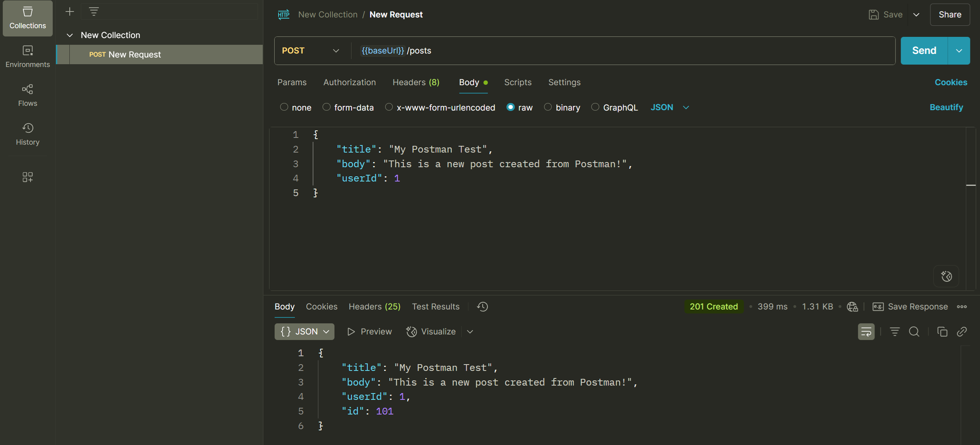Click the Preview play icon
Viewport: 980px width, 445px height.
[x=351, y=332]
